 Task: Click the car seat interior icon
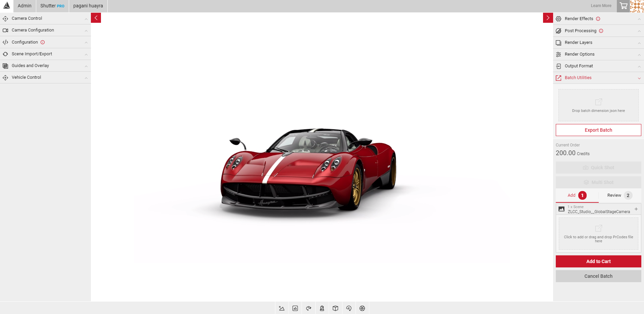point(322,308)
